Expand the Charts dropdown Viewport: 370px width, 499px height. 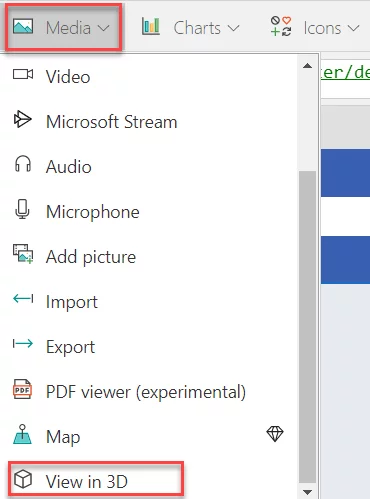191,27
